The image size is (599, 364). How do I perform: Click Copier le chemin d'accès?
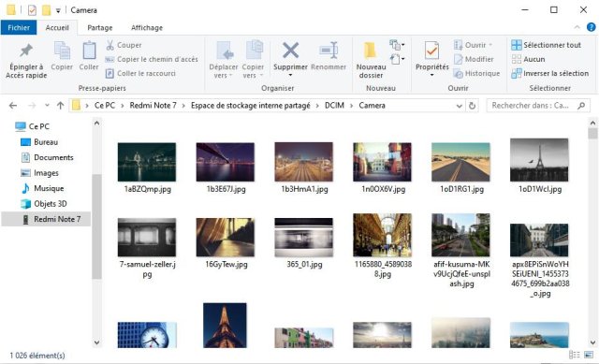coord(152,59)
